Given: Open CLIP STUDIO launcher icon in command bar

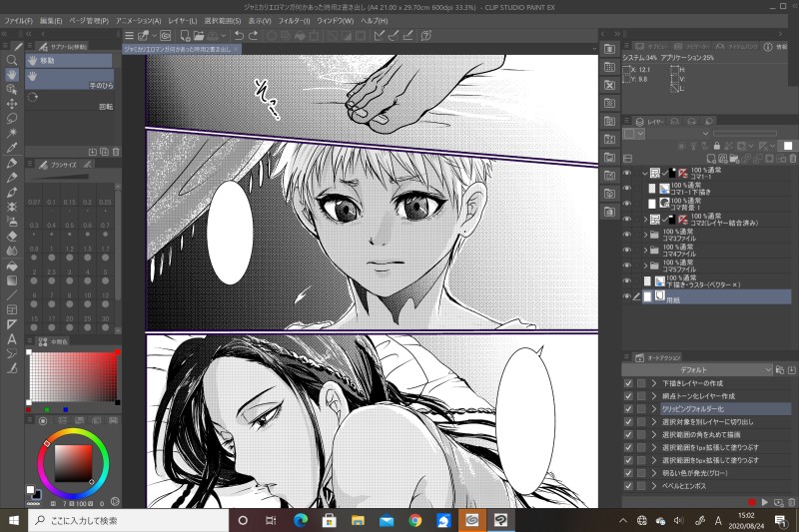Looking at the screenshot, I should [x=165, y=36].
